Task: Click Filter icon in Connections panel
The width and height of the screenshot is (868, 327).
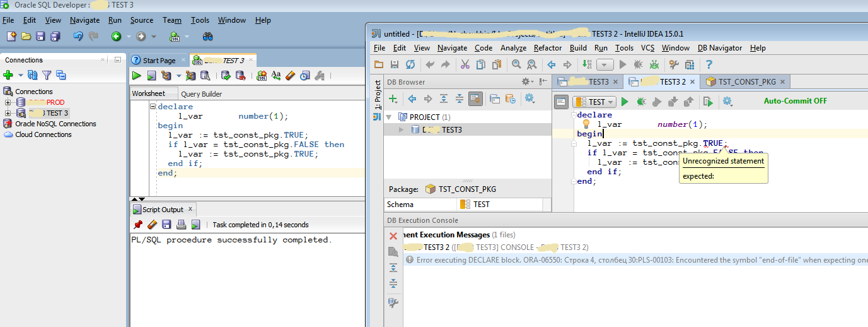Action: pos(47,75)
